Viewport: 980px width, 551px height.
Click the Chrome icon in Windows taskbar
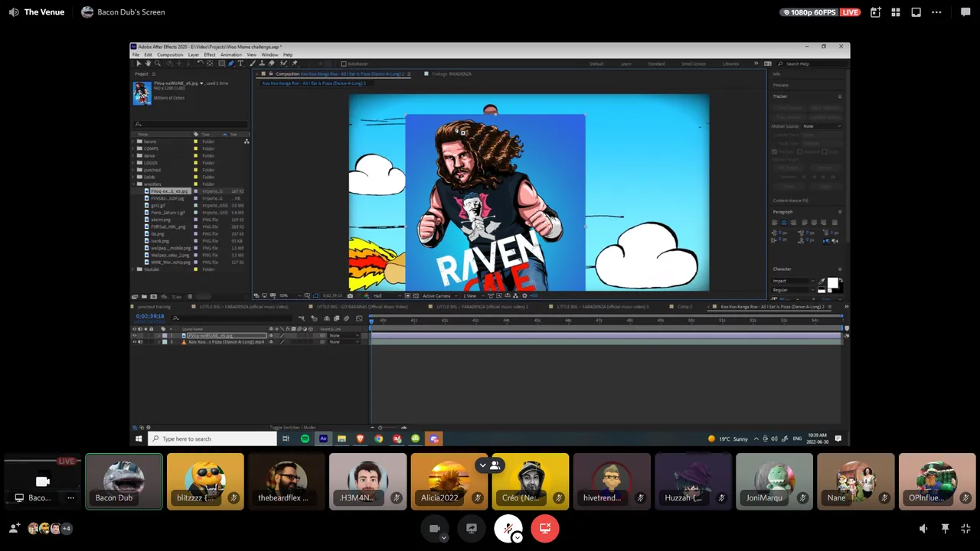click(x=378, y=439)
